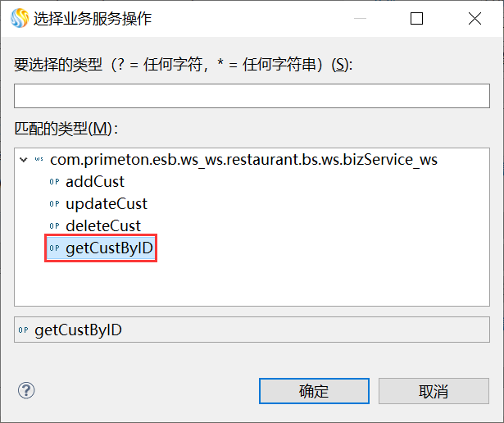Viewport: 504px width, 423px height.
Task: Select the addCust operation
Action: point(95,182)
